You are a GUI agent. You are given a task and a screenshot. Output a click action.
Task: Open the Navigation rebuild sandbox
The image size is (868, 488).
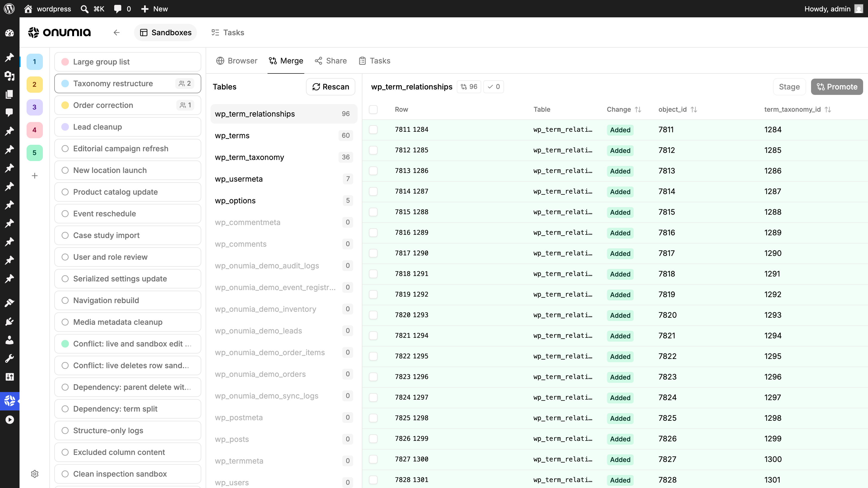click(x=128, y=300)
